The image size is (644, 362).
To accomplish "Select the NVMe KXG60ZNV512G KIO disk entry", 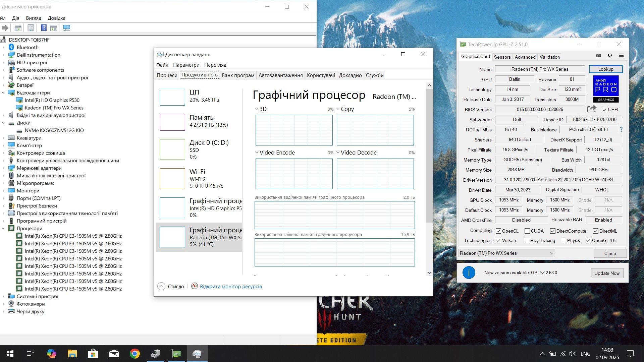I will click(x=54, y=130).
